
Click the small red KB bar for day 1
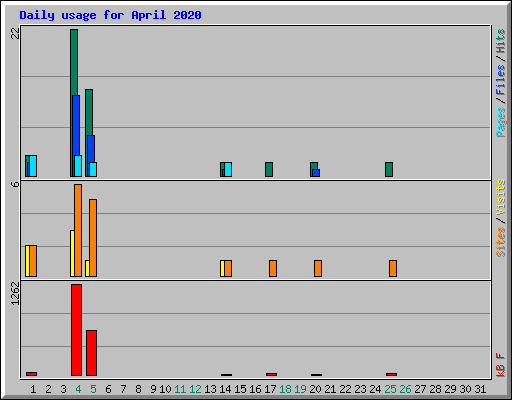tap(31, 374)
